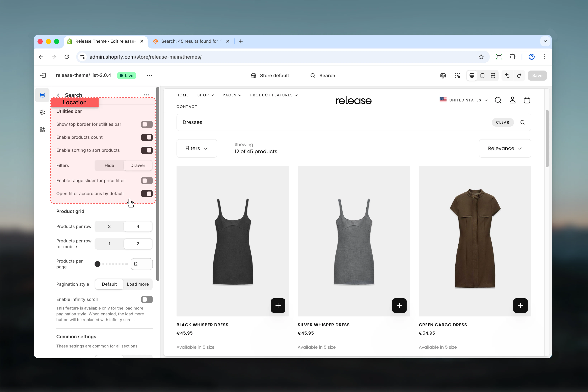Viewport: 588px width, 392px height.
Task: Expand the Filters dropdown in preview
Action: pos(197,148)
